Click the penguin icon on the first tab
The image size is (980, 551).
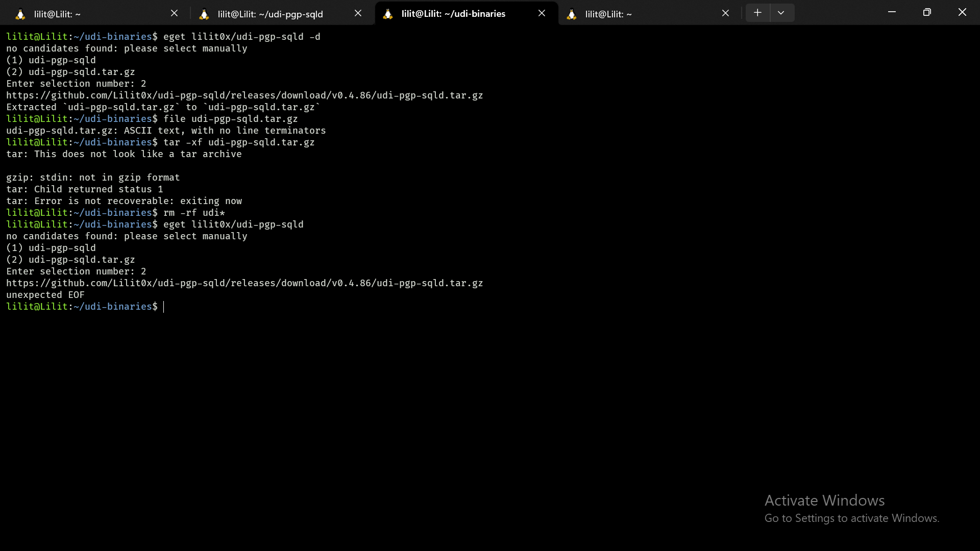click(20, 14)
